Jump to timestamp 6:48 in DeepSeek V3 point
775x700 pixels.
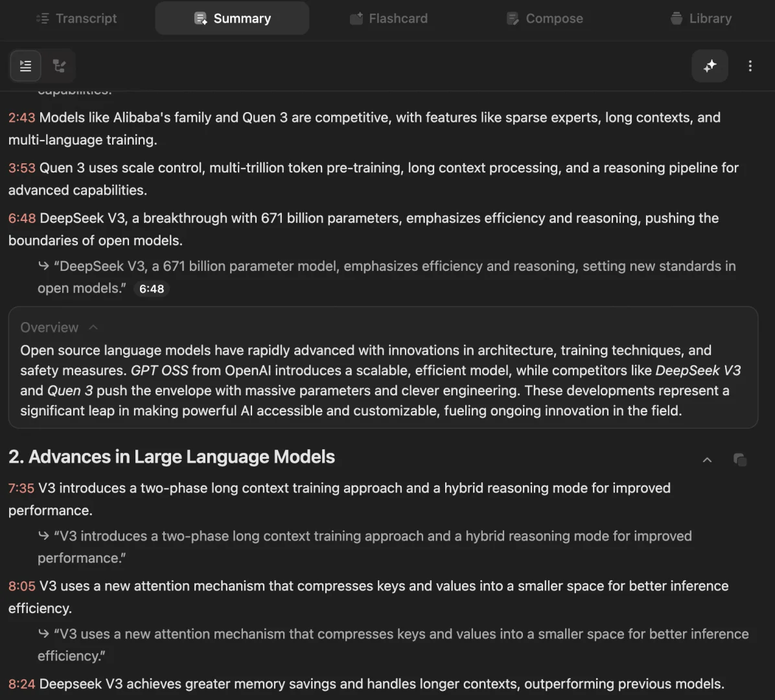(21, 218)
